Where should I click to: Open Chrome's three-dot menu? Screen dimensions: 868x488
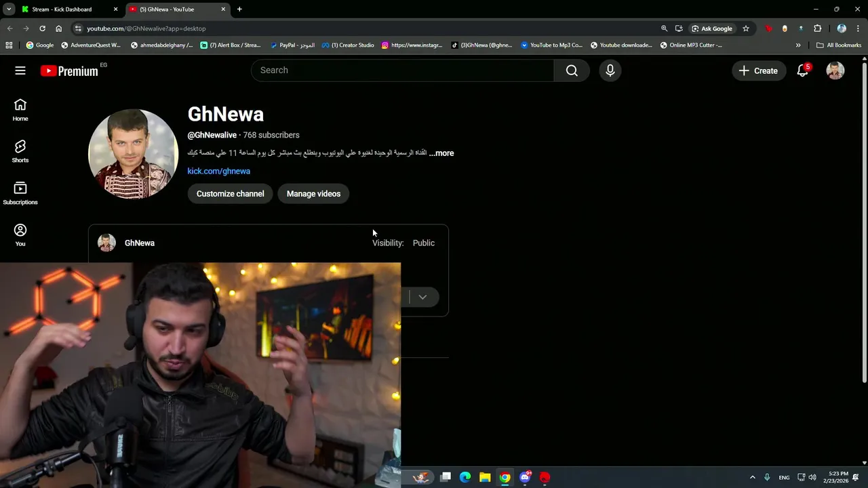(858, 28)
